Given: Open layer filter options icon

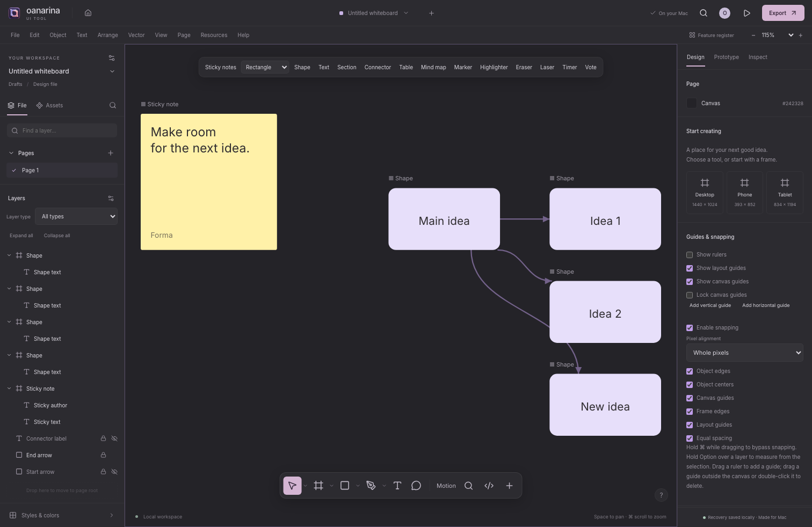Looking at the screenshot, I should pos(111,198).
